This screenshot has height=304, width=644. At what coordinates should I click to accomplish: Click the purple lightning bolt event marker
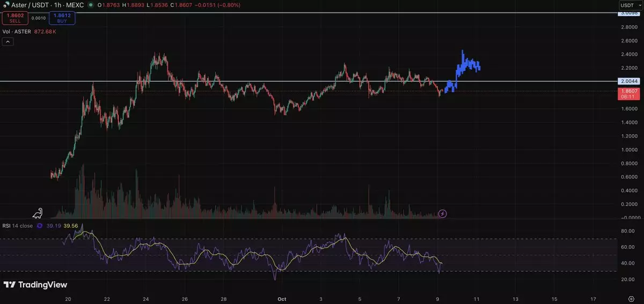point(442,213)
